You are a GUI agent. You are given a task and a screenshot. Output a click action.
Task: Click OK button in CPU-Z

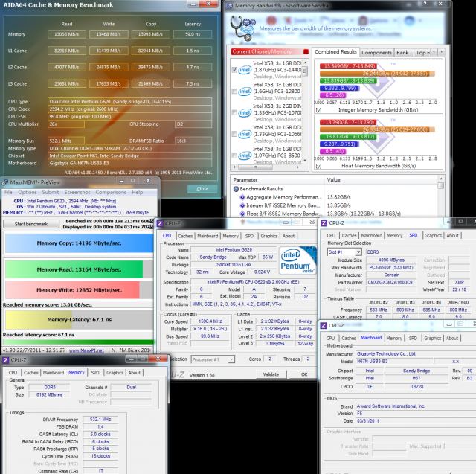(304, 374)
